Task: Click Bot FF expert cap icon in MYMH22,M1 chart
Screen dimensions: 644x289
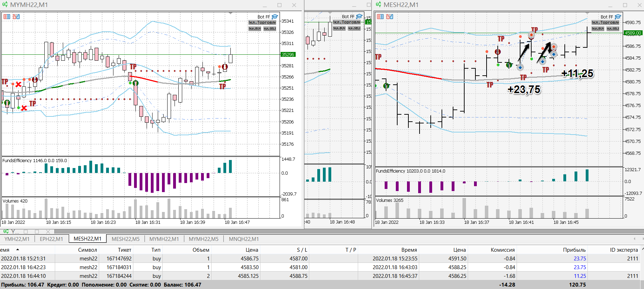Action: click(275, 17)
